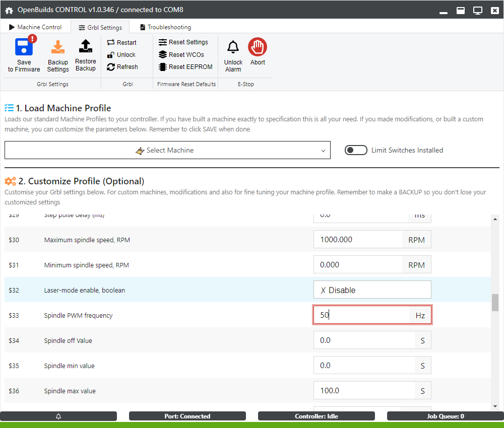Screen dimensions: 504x428
Task: Toggle Limit Switches Installed switch
Action: pos(356,150)
